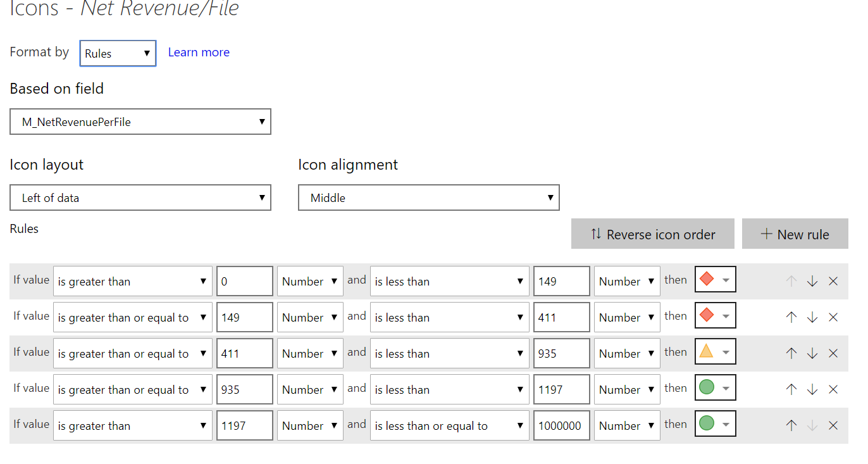The width and height of the screenshot is (868, 464).
Task: Open the Format by Rules dropdown
Action: (118, 53)
